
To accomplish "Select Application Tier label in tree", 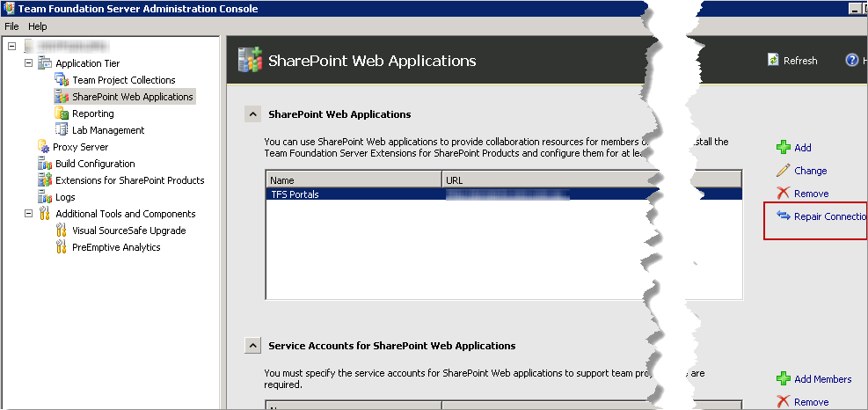I will [87, 63].
